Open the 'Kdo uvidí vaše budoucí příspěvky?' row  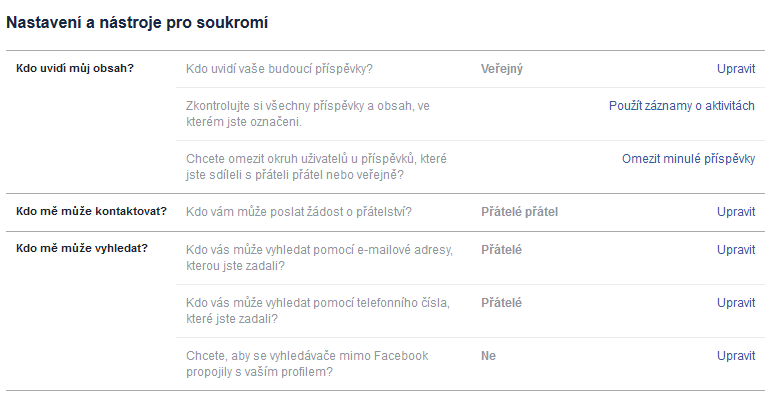point(470,69)
